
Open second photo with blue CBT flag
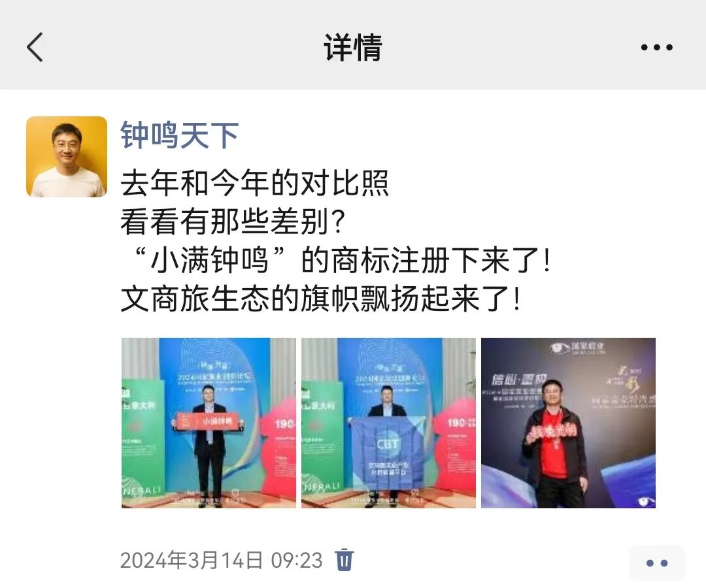(x=388, y=423)
